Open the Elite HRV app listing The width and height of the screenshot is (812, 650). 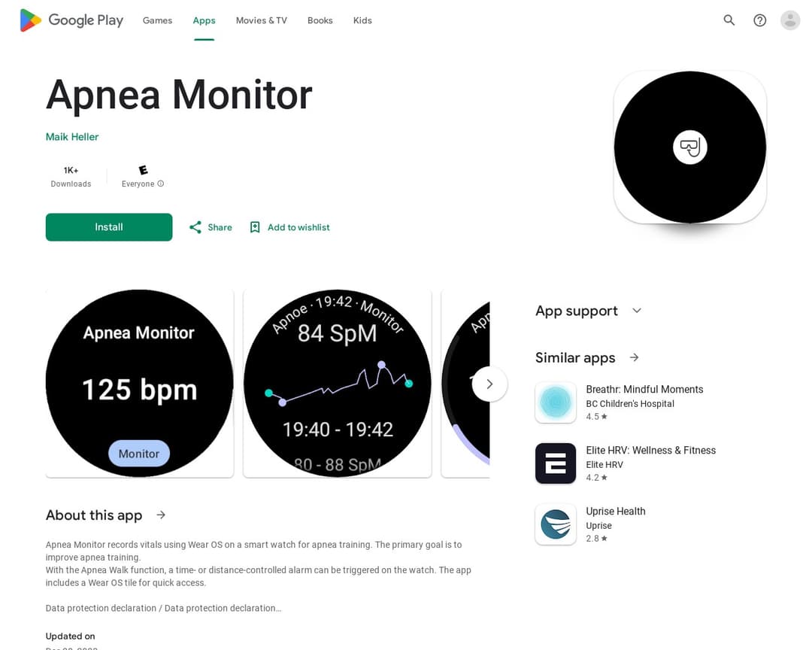coord(650,463)
